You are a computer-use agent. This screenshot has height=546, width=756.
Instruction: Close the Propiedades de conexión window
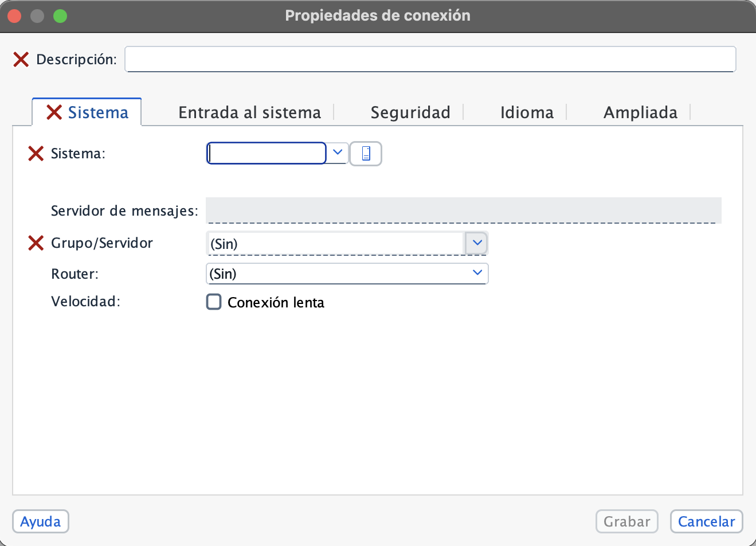(14, 16)
